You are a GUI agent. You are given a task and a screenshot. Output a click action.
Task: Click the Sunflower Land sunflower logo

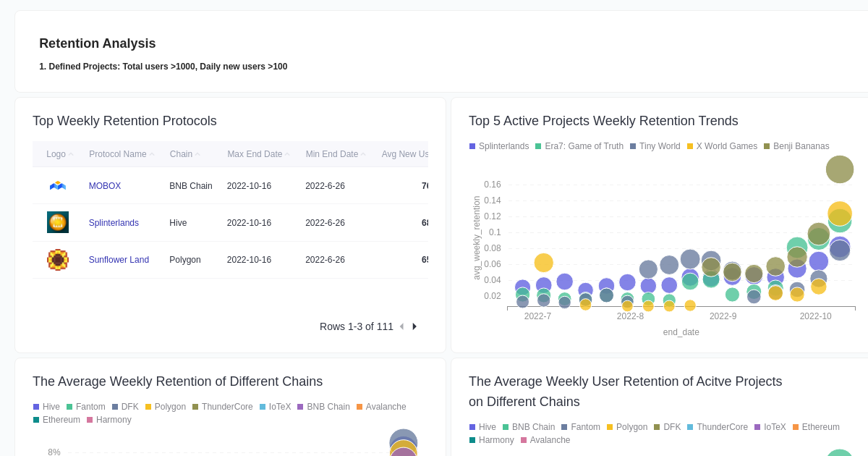(58, 259)
